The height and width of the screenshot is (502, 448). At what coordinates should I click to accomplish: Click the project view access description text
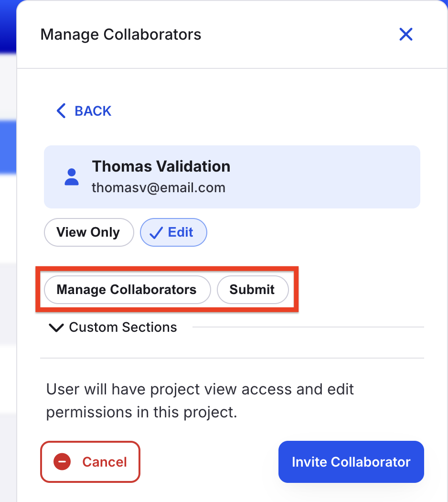point(200,401)
